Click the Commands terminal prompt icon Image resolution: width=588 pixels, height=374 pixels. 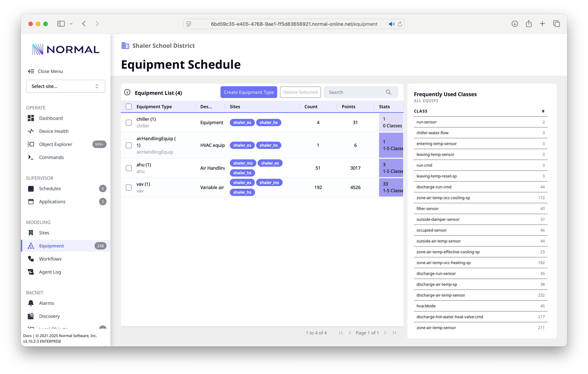(31, 157)
